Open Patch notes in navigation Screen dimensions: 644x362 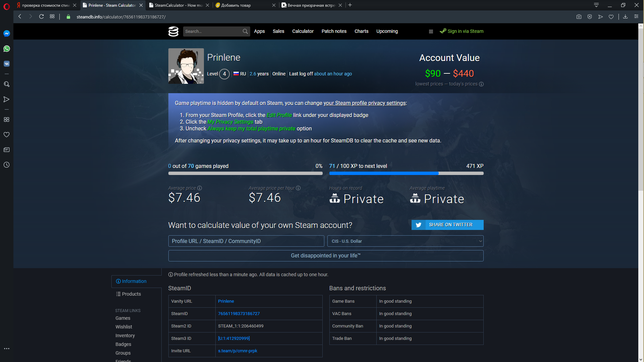tap(334, 31)
